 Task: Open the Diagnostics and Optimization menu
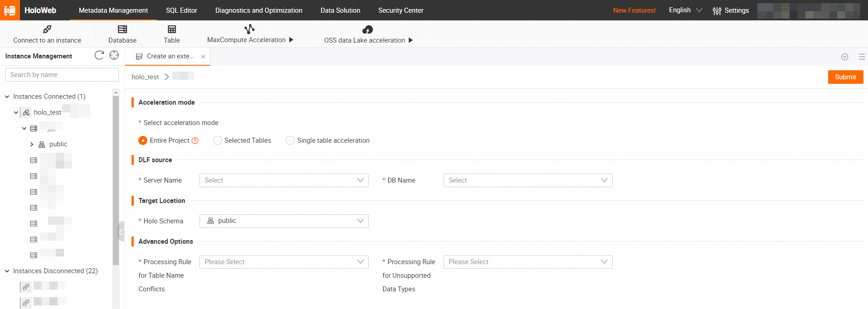[x=258, y=10]
